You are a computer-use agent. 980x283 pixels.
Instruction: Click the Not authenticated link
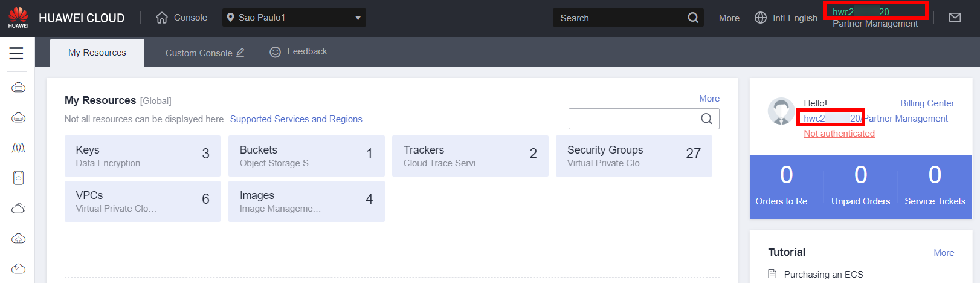coord(839,134)
